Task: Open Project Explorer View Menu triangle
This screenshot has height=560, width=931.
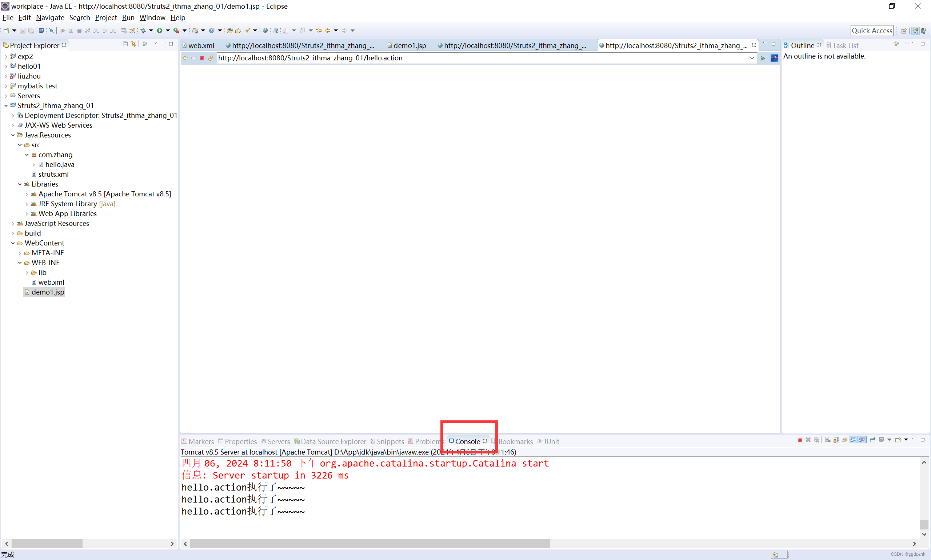Action: 155,43
